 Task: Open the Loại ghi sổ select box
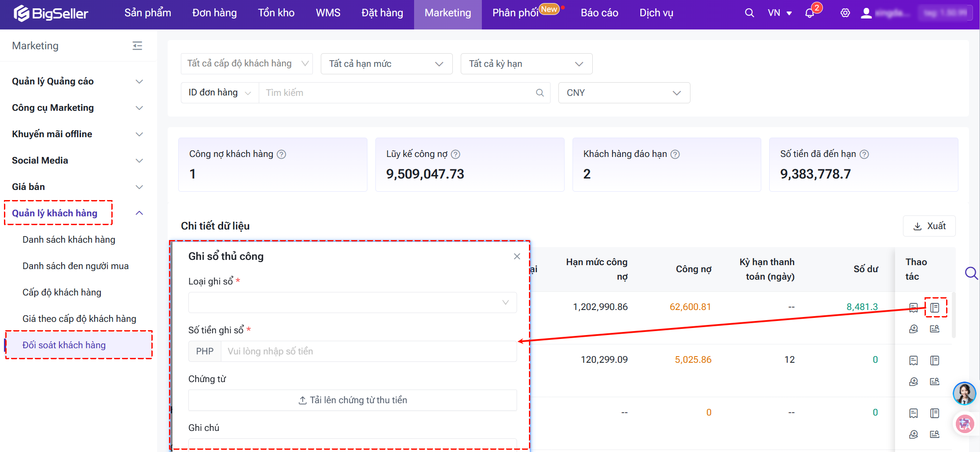click(x=352, y=303)
